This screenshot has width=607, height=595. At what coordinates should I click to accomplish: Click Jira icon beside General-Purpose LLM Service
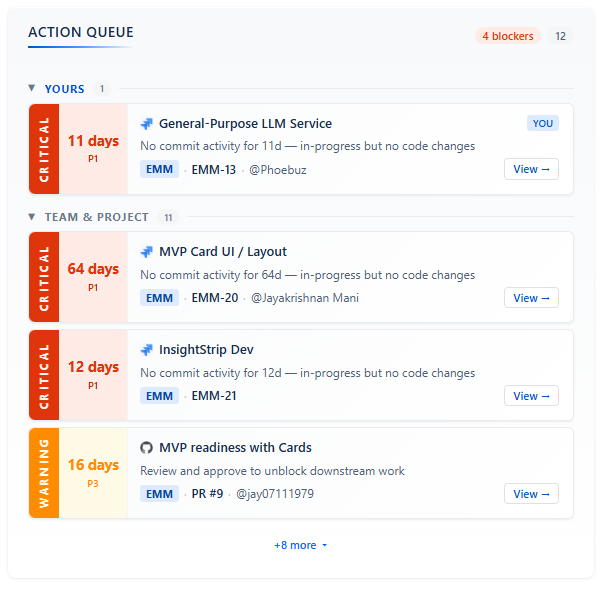pyautogui.click(x=146, y=124)
